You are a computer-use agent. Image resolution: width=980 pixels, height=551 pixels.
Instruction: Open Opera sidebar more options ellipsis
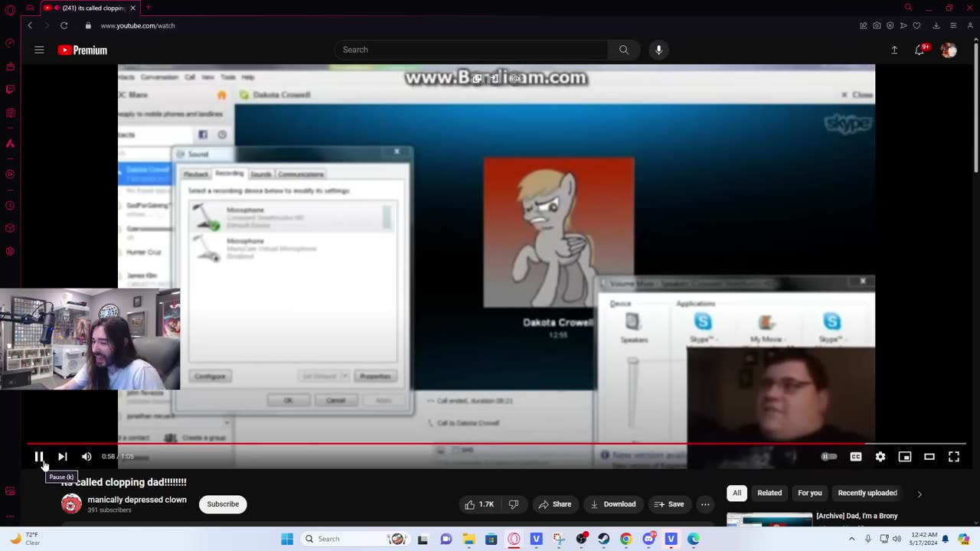click(10, 517)
